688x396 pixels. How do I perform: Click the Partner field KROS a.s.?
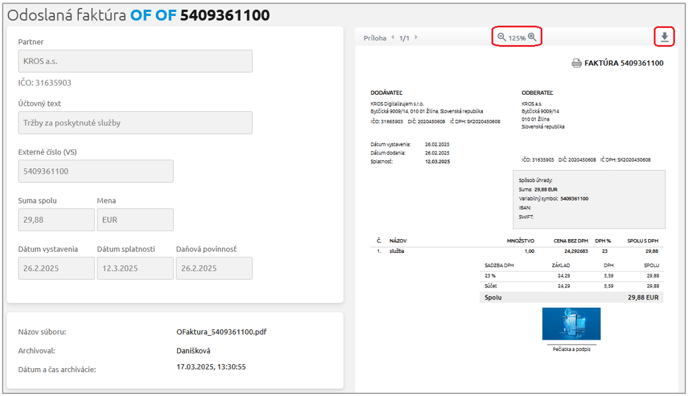[x=135, y=61]
